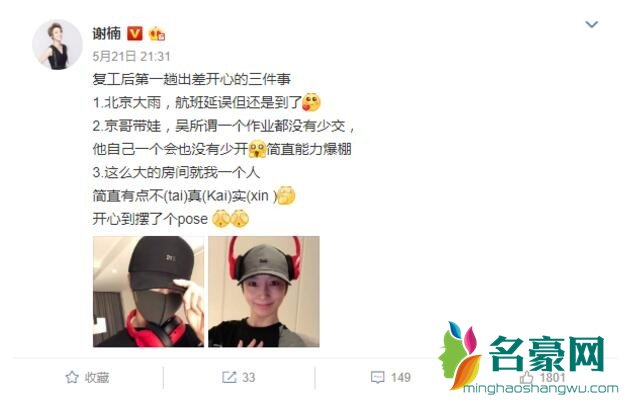View the black cap and mask photo
The width and height of the screenshot is (632, 409).
pos(148,292)
